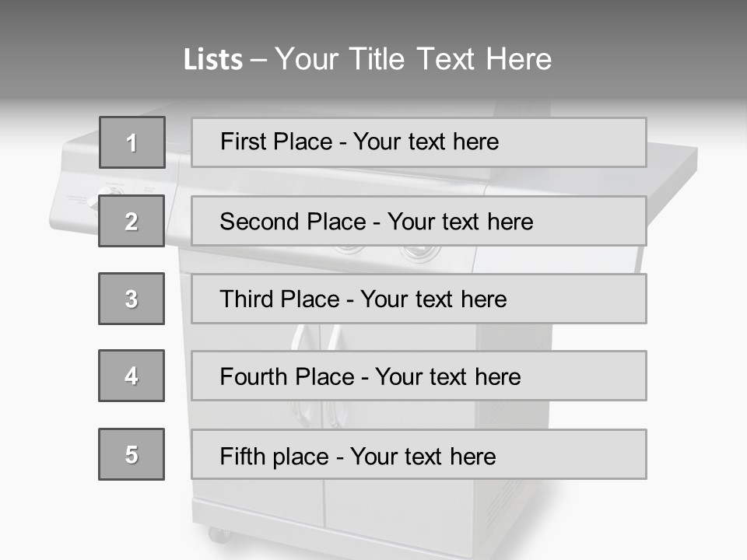Screen dimensions: 747x560
Task: Select the 'Second Place' text bar
Action: 419,221
